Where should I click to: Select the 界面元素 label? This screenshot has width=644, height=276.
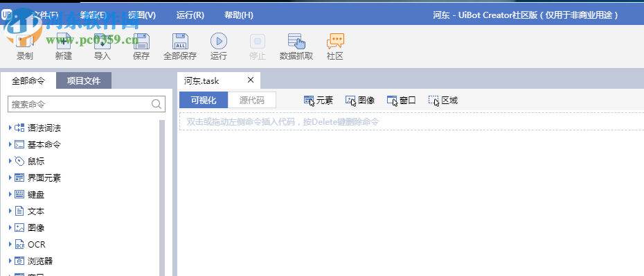tap(44, 178)
